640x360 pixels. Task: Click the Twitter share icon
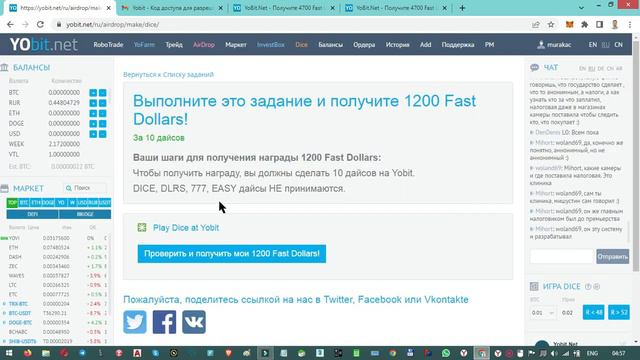[x=135, y=322]
